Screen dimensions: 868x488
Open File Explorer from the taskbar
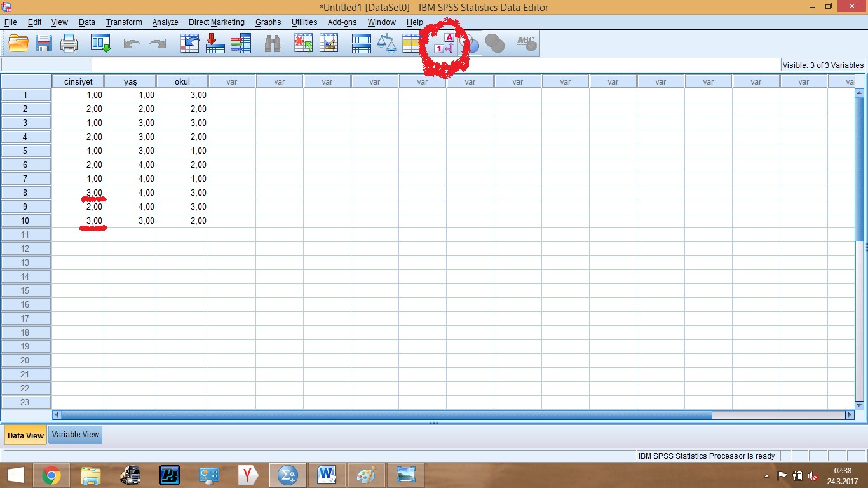click(x=90, y=475)
